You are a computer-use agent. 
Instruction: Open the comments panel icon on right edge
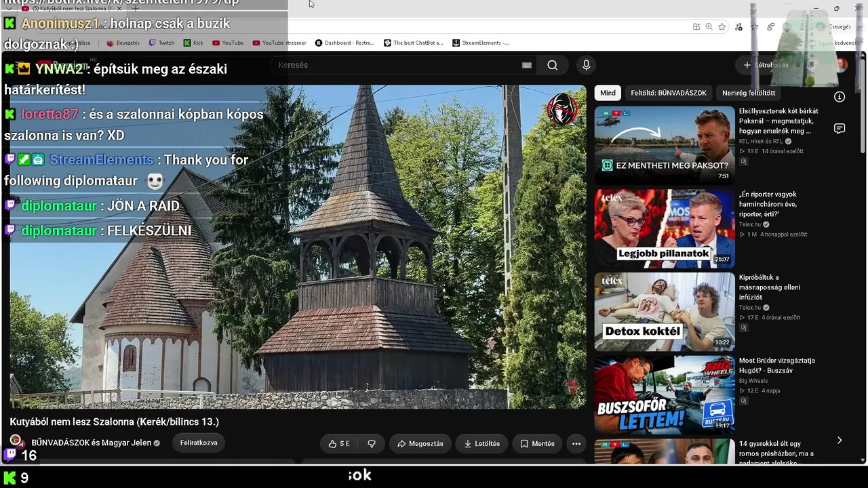[x=840, y=129]
